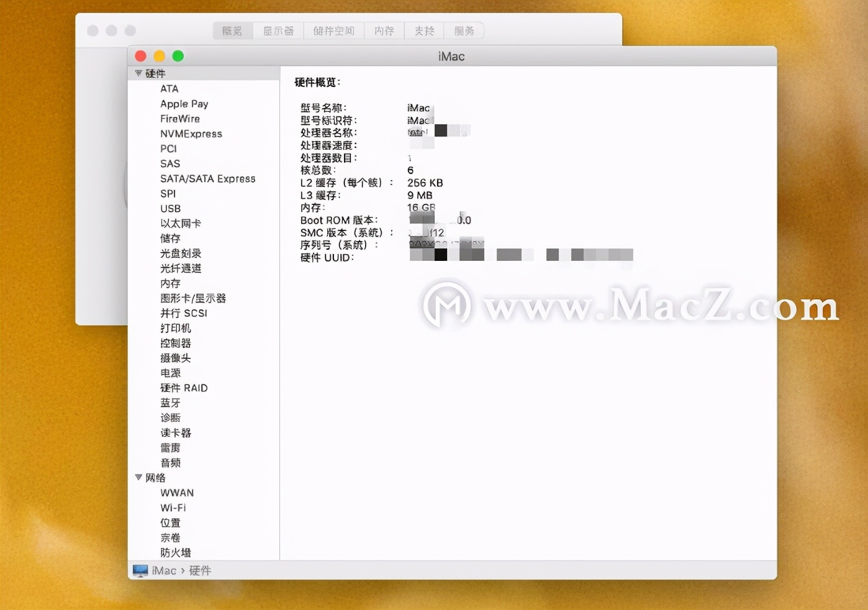The height and width of the screenshot is (610, 868).
Task: Expand the 硬件 breadcrumb at the window bottom
Action: 199,571
